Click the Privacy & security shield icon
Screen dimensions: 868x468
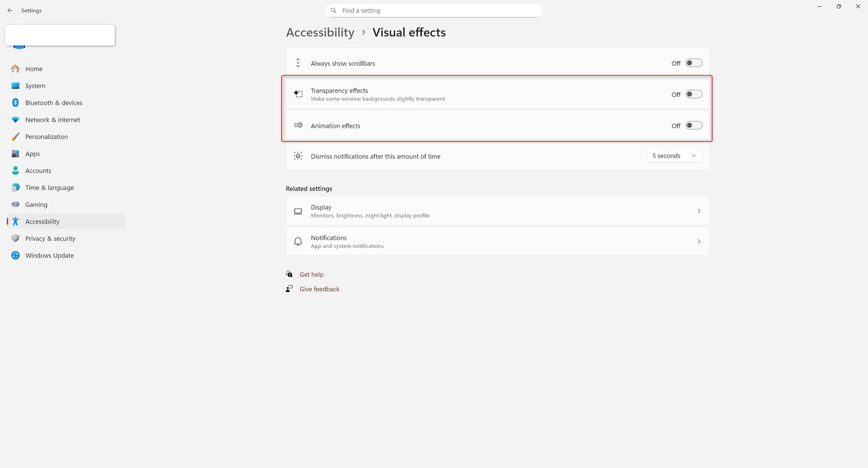coord(15,238)
